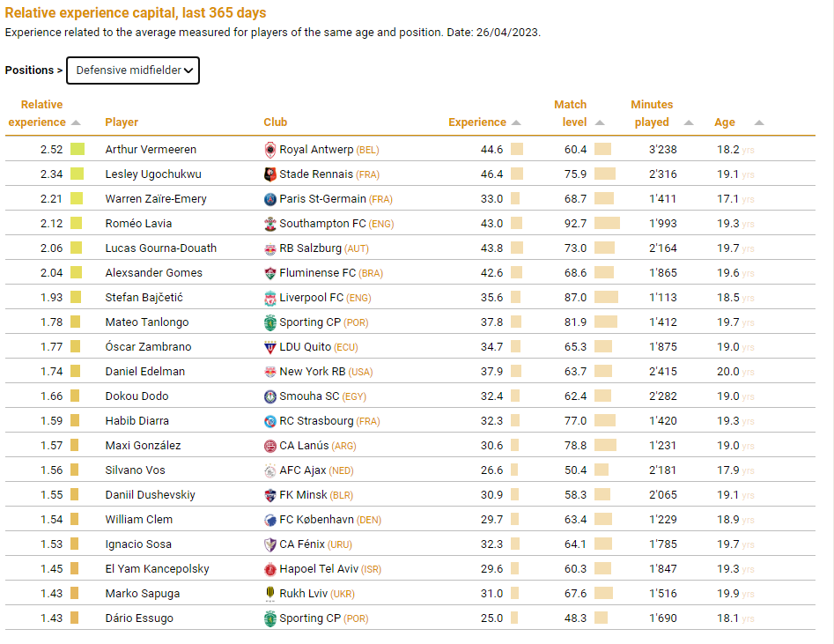Click the Stade Rennais club crest icon
Viewport: 834px width, 644px height.
tap(270, 174)
